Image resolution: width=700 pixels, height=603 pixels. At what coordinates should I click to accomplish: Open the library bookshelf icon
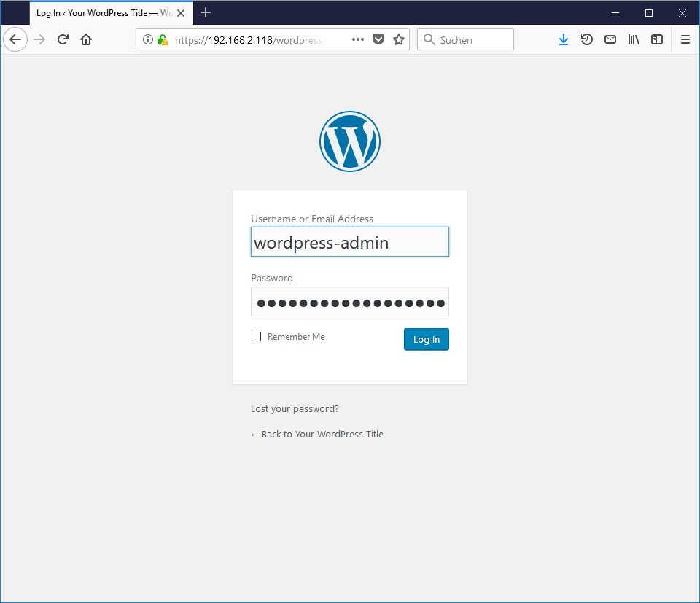point(634,39)
